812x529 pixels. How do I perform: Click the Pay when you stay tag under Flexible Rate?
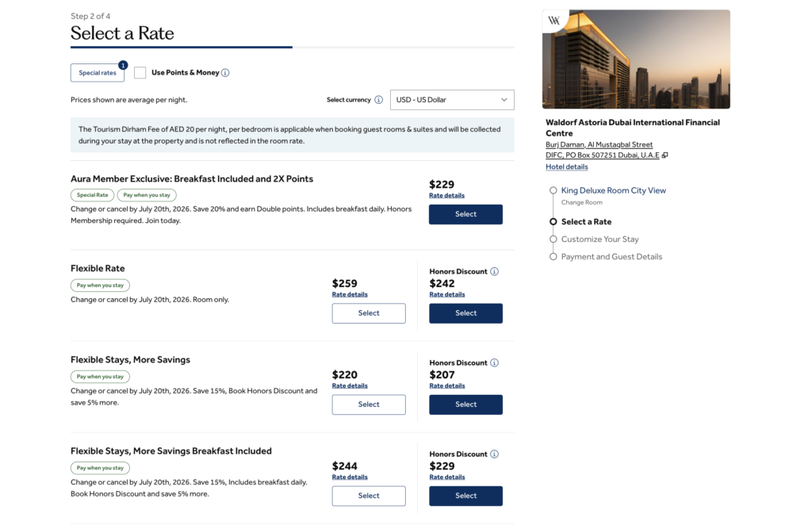point(100,286)
